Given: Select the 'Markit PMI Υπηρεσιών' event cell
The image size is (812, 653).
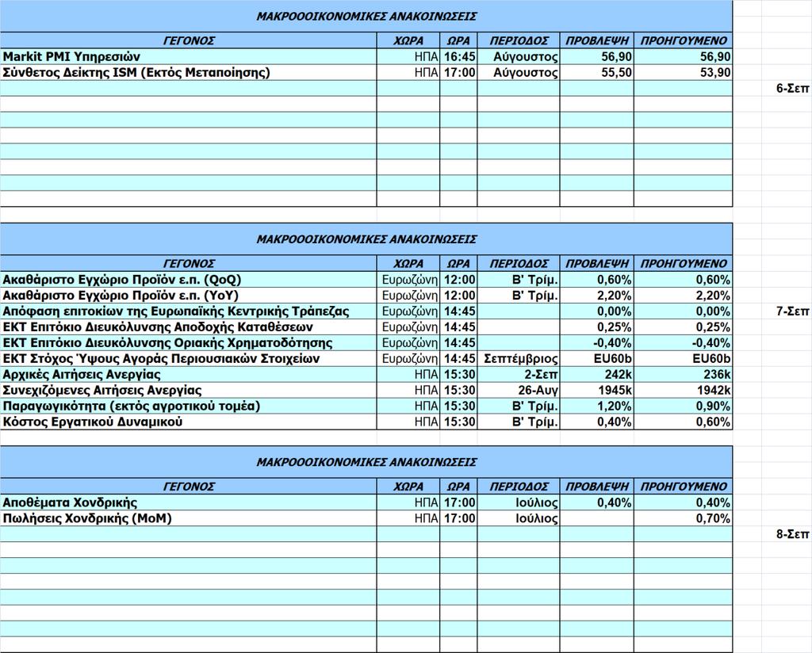Looking at the screenshot, I should click(189, 56).
